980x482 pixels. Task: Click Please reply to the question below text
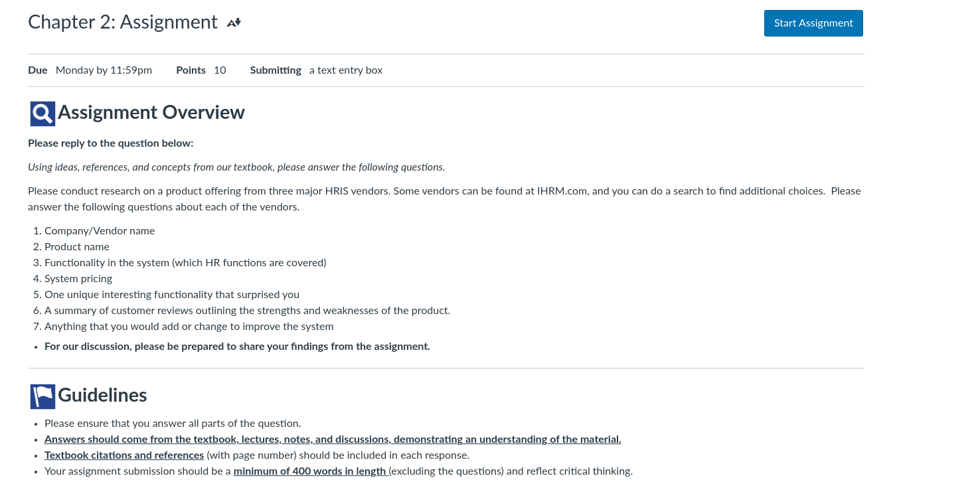[x=111, y=143]
